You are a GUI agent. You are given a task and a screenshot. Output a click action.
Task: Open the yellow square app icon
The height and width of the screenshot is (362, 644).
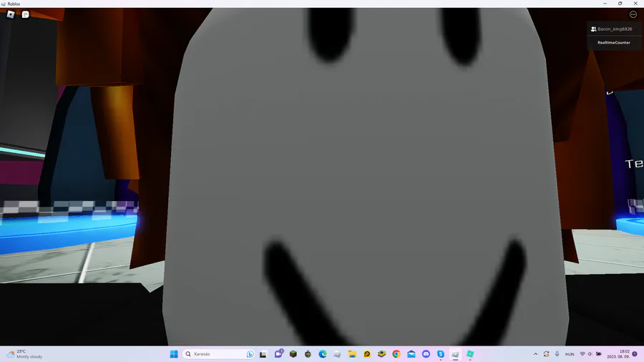[367, 354]
